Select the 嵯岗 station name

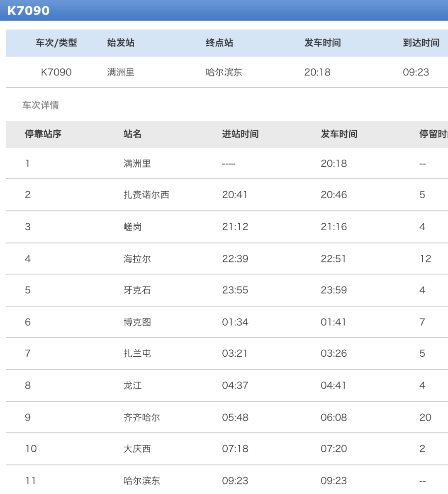(132, 227)
